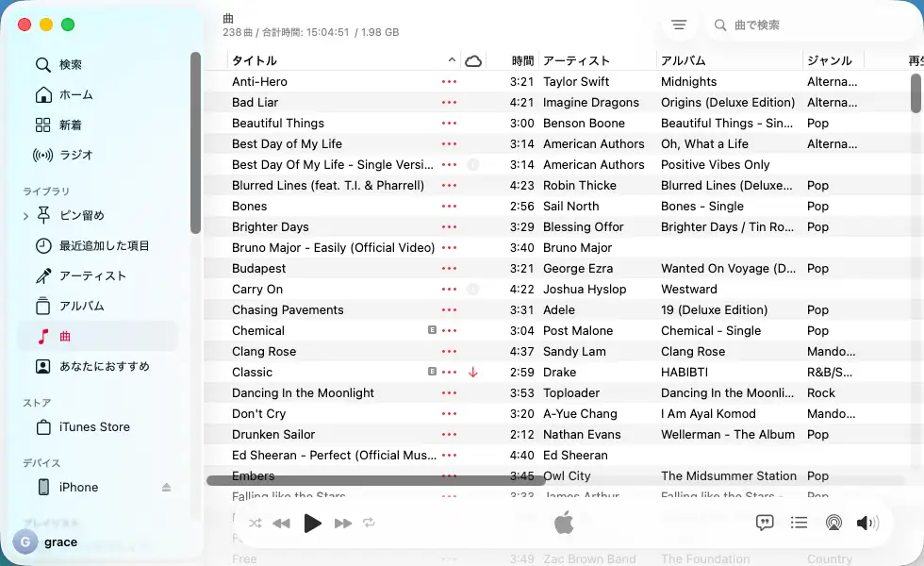Image resolution: width=924 pixels, height=566 pixels.
Task: Click the sidebar vertical scrollbar
Action: pos(196,142)
